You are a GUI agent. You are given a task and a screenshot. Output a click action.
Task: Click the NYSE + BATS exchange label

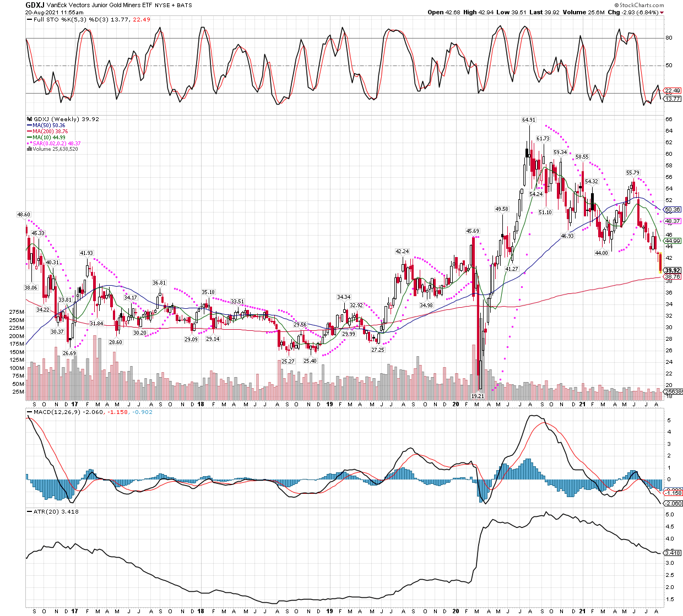(x=174, y=5)
